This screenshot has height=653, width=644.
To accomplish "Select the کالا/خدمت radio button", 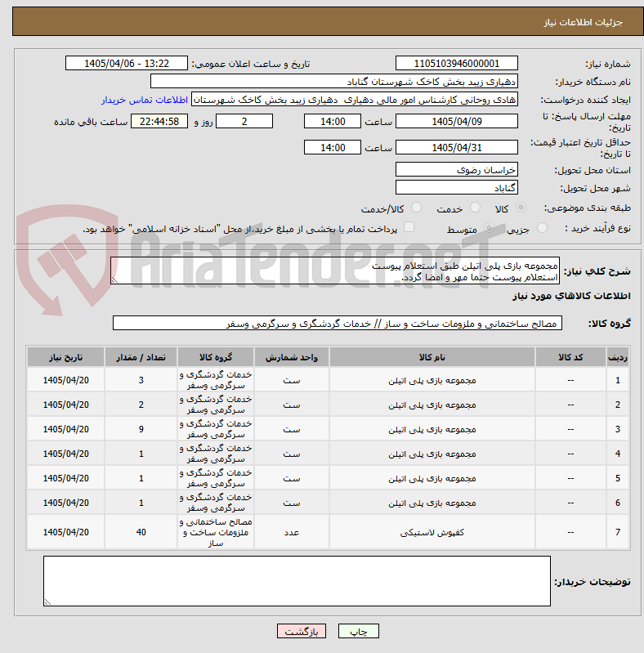I will pyautogui.click(x=416, y=208).
